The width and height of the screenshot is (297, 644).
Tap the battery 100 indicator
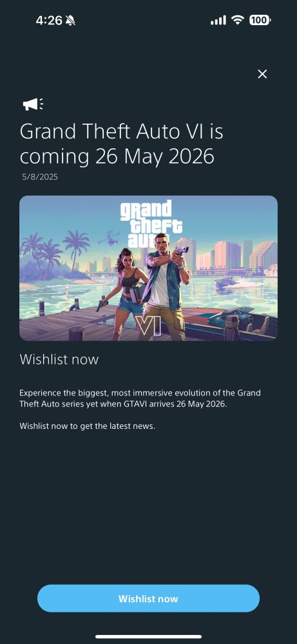[x=260, y=20]
